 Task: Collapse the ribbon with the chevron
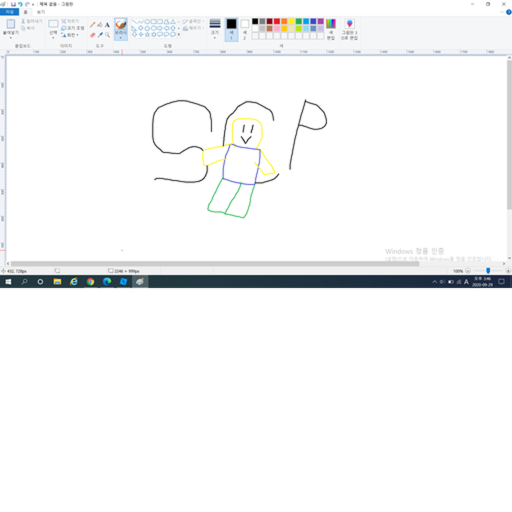(x=502, y=12)
